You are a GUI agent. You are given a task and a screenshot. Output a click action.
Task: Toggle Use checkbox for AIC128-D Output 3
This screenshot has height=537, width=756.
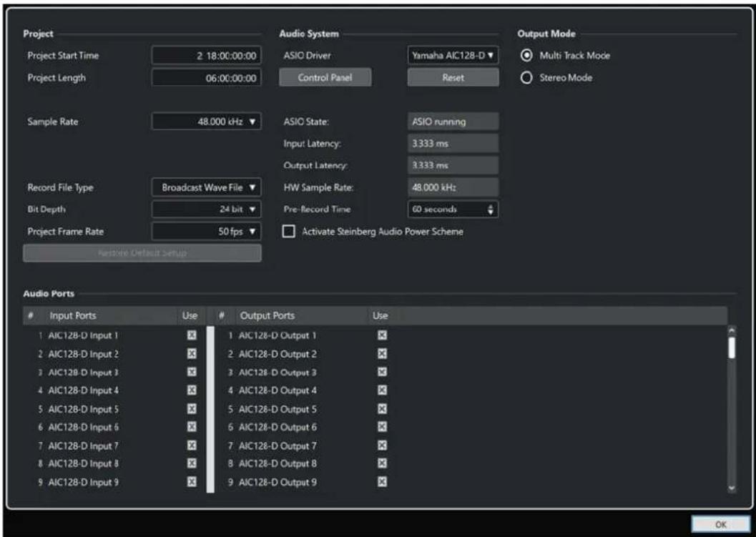tap(382, 372)
